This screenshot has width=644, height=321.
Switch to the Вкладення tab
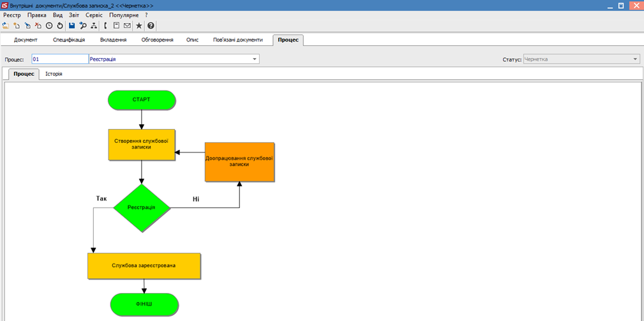(113, 40)
